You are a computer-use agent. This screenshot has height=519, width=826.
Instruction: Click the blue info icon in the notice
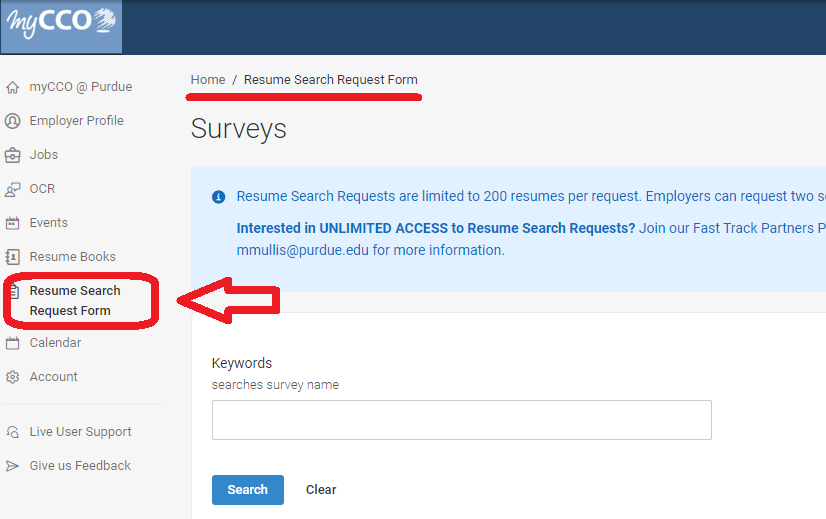[x=219, y=197]
